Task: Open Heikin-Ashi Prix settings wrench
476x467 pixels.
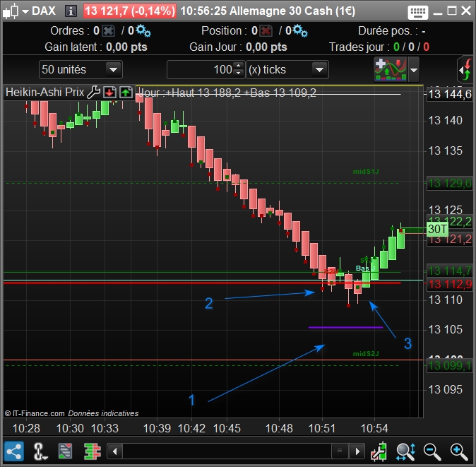Action: 93,92
